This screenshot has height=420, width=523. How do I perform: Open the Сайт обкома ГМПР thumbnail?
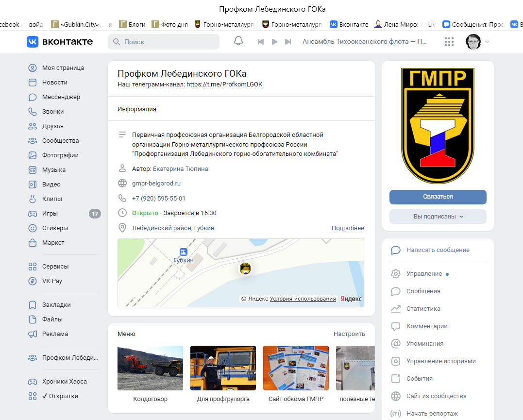[296, 368]
